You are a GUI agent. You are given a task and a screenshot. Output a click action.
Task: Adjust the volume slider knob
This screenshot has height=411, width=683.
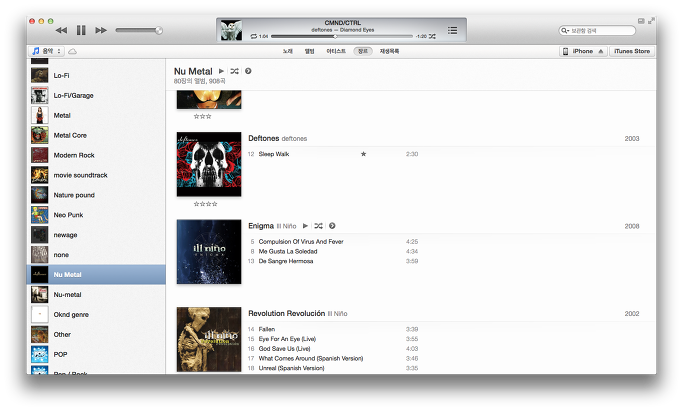159,30
